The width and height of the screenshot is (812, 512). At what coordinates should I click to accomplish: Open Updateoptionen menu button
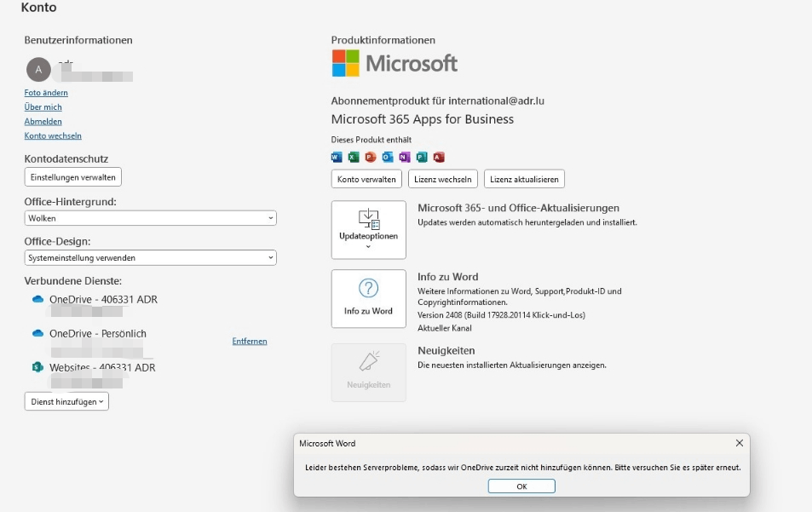369,230
